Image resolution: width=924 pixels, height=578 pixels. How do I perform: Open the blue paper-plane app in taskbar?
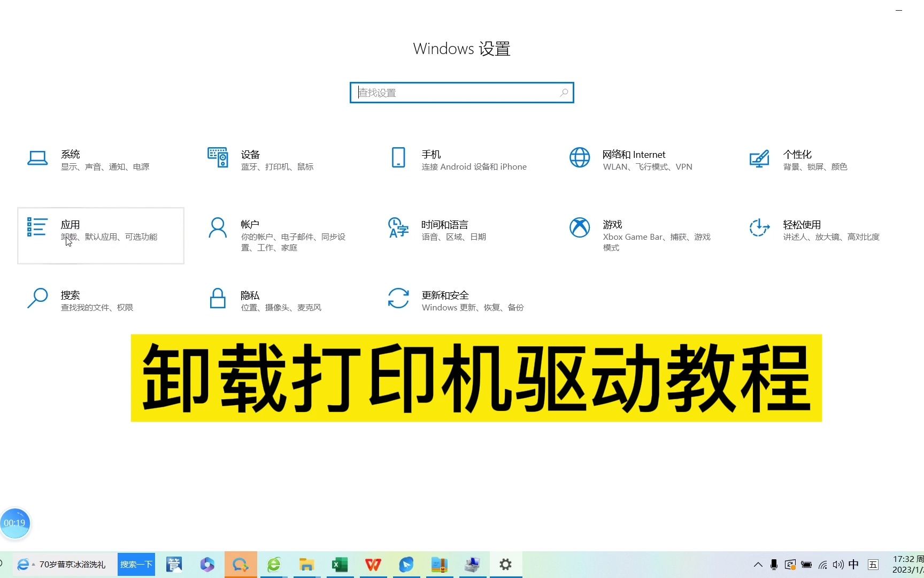tap(406, 565)
